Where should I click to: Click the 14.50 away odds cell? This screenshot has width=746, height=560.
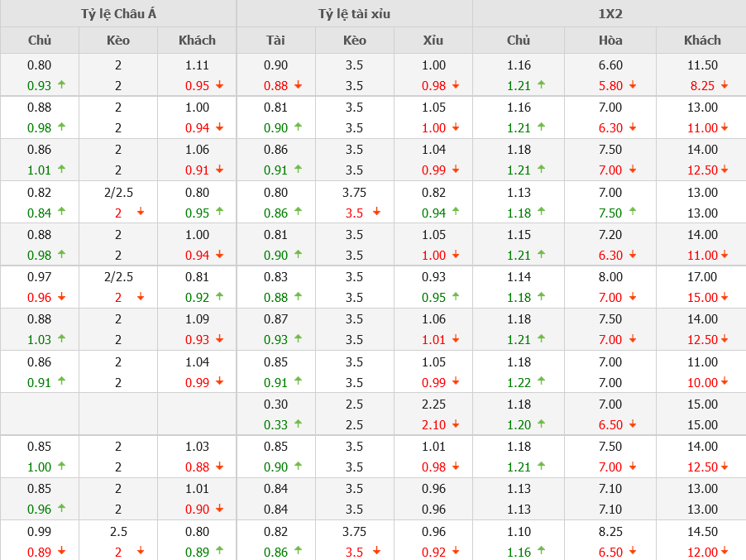tap(702, 532)
